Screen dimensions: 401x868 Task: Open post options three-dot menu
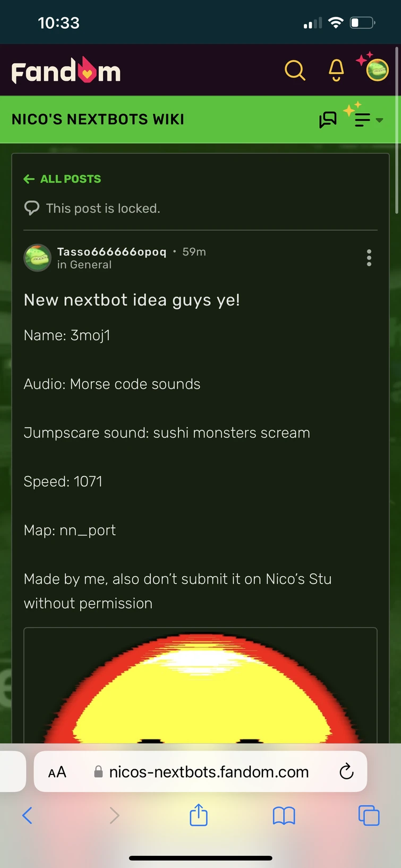369,258
